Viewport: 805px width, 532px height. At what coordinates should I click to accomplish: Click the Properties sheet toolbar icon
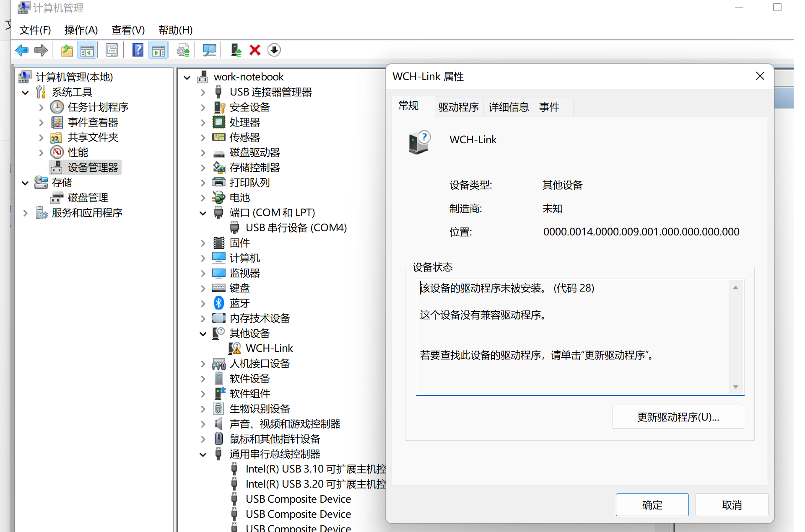[112, 50]
